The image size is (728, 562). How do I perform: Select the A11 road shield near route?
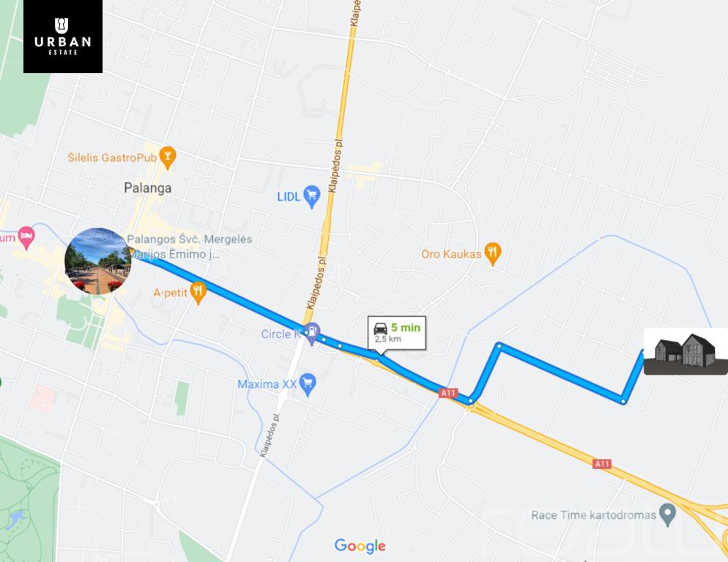[448, 393]
